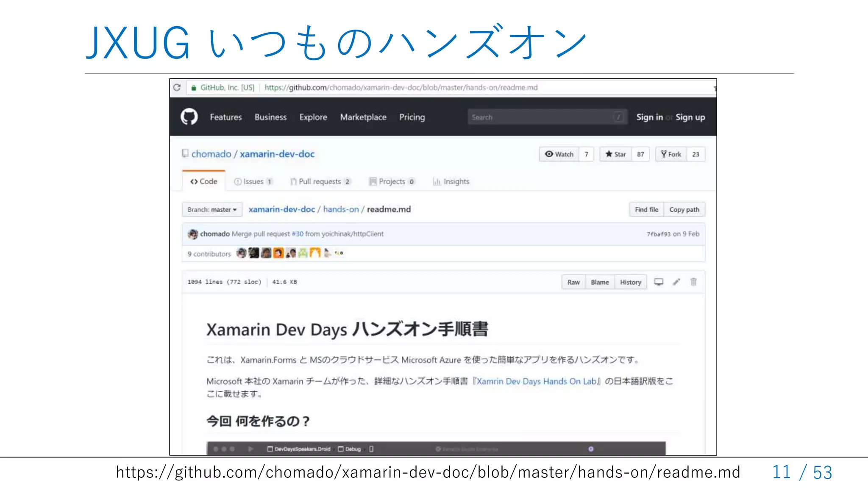Switch to the Code tab
868x488 pixels.
click(x=204, y=181)
